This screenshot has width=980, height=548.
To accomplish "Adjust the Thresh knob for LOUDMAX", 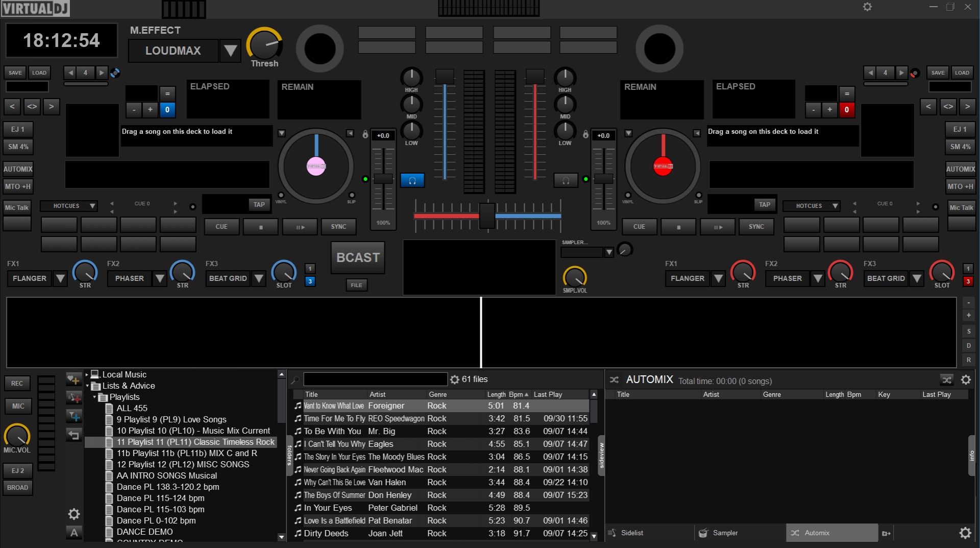I will (x=264, y=44).
